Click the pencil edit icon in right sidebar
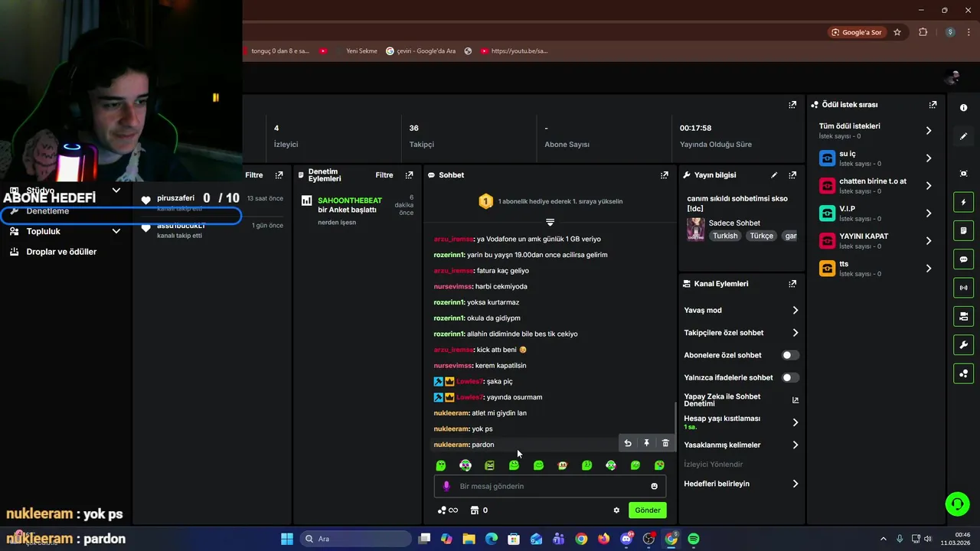980x551 pixels. (x=963, y=136)
